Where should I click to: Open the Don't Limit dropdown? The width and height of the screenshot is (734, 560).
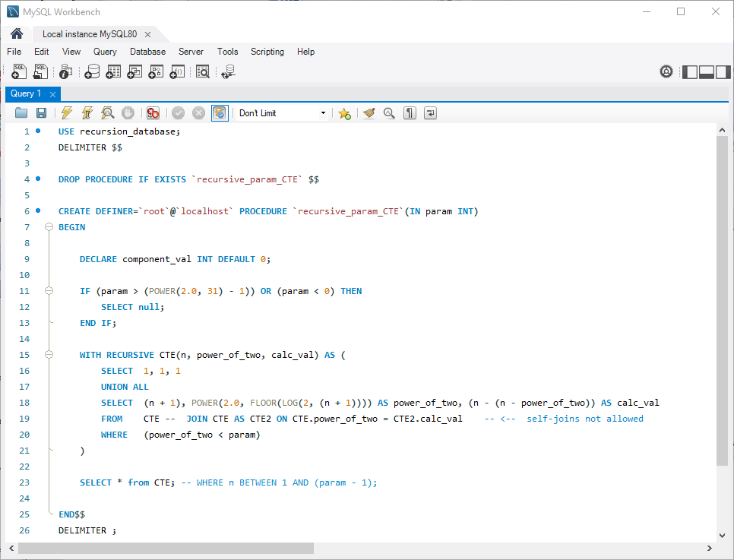click(x=322, y=112)
